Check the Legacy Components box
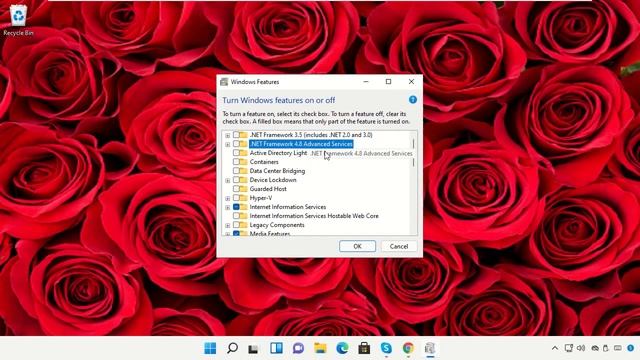The height and width of the screenshot is (360, 640). coord(236,225)
